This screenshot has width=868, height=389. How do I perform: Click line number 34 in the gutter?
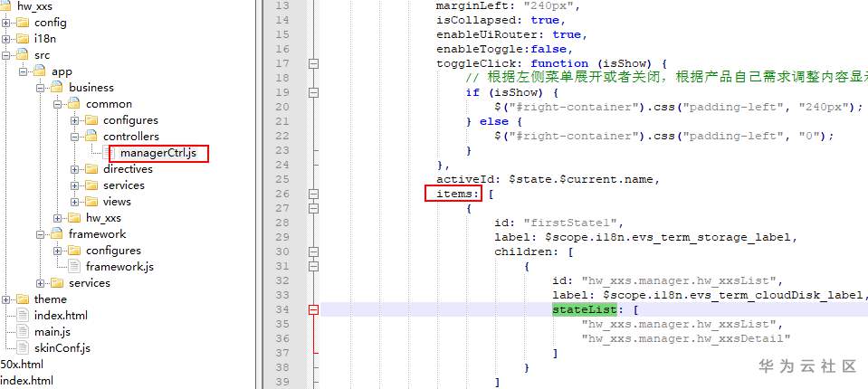[282, 310]
